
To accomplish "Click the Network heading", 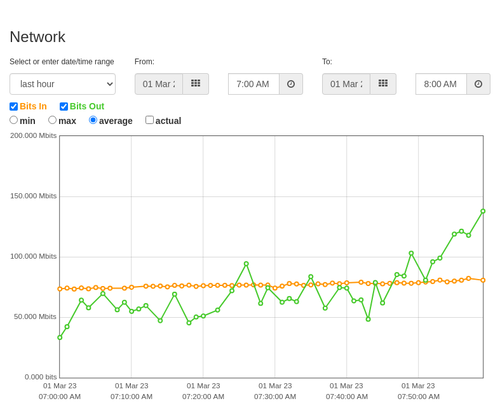I will [37, 37].
